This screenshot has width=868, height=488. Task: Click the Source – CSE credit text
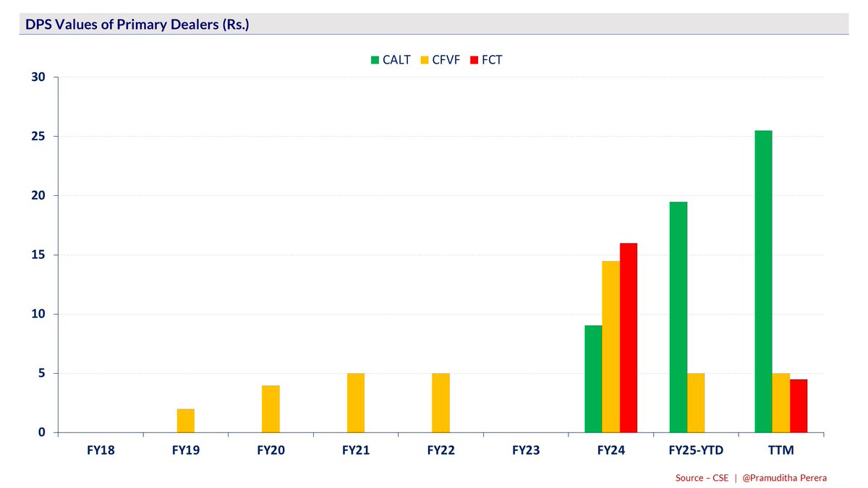click(702, 477)
